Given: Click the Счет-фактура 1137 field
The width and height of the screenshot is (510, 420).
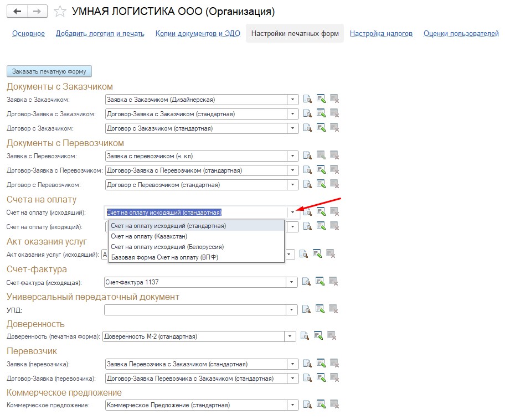Looking at the screenshot, I should point(195,282).
